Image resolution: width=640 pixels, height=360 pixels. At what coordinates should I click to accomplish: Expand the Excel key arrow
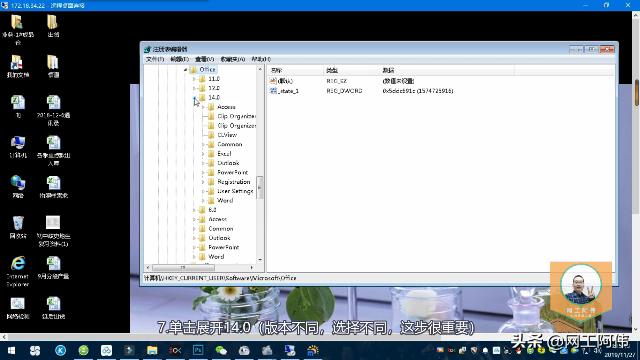203,154
